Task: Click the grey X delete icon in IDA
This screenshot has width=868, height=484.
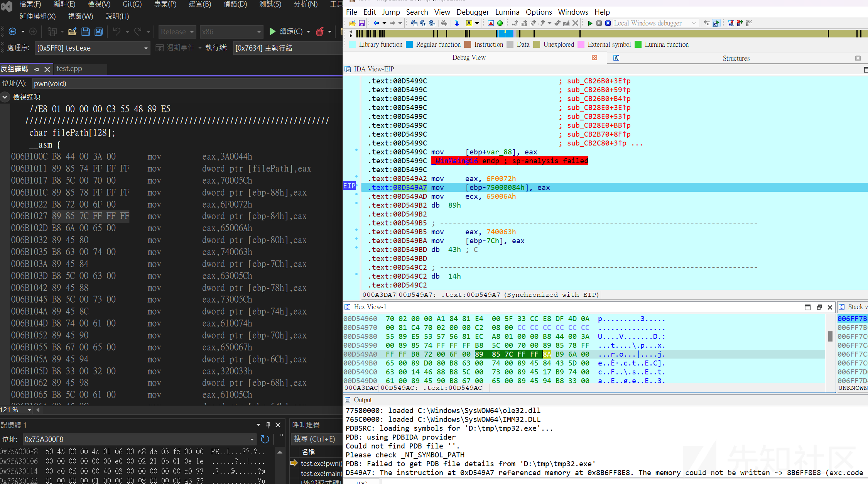Action: pos(575,23)
